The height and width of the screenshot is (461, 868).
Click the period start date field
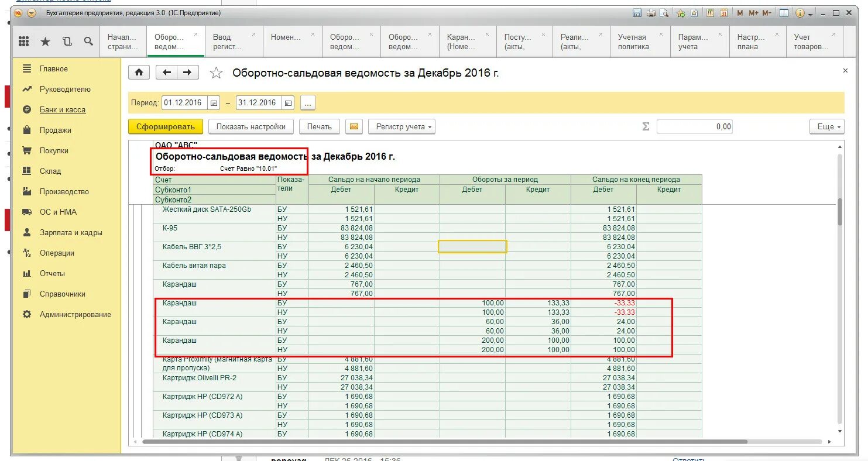tap(185, 103)
